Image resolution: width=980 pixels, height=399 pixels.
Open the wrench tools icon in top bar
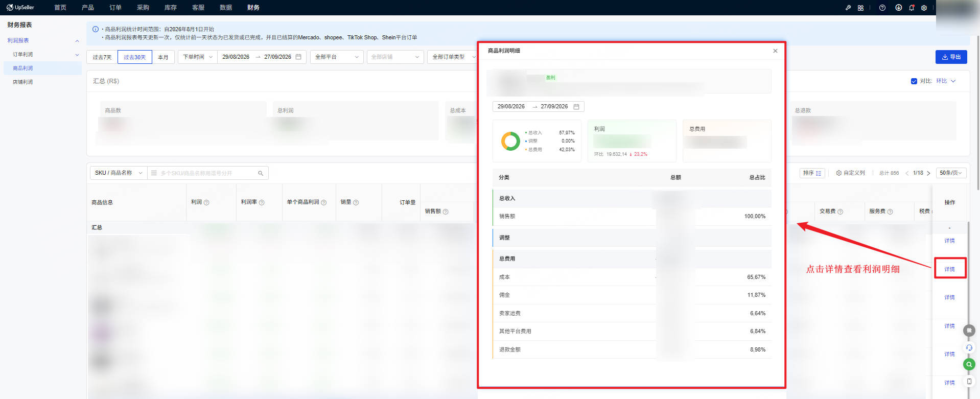click(848, 8)
